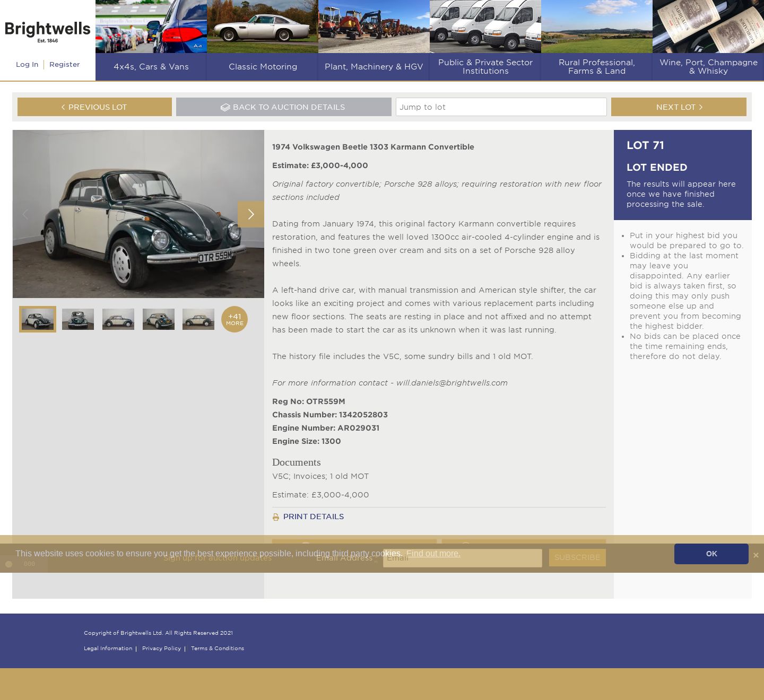Click the car park photo above 4x4s
Viewport: 764px width, 700px height.
(x=151, y=27)
